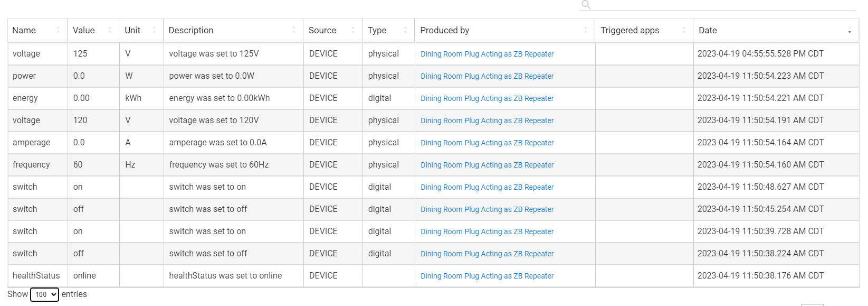Click the search magnifier icon

click(x=586, y=5)
